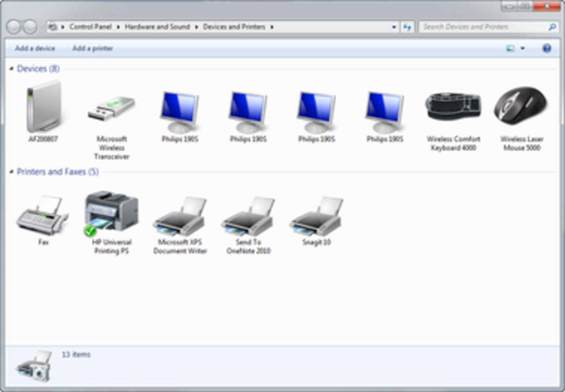Go to Control Panel breadcrumb

point(90,27)
